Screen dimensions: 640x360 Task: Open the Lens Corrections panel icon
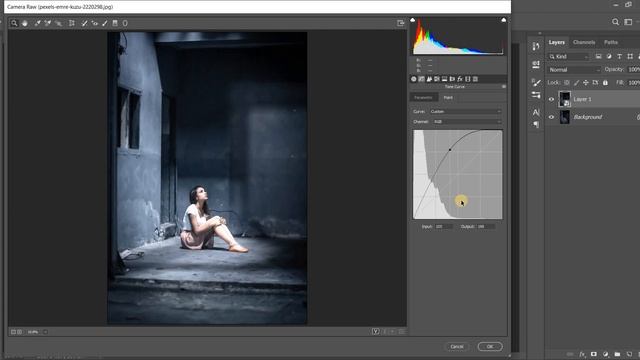pos(452,79)
